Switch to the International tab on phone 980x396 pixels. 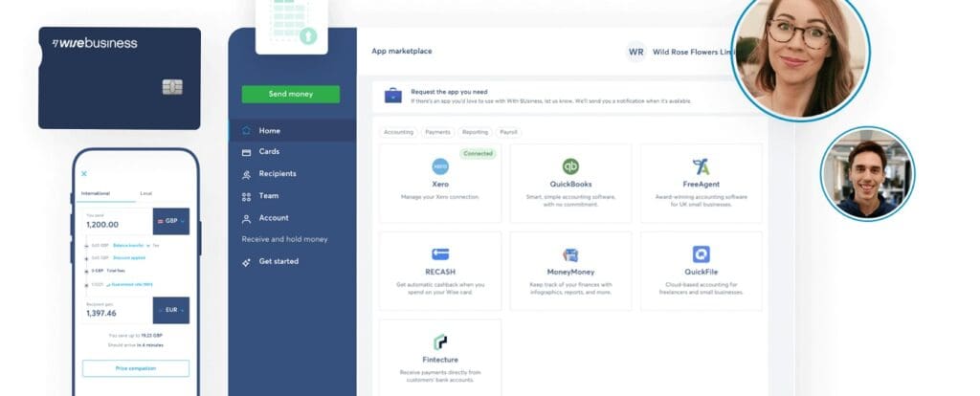pyautogui.click(x=96, y=193)
